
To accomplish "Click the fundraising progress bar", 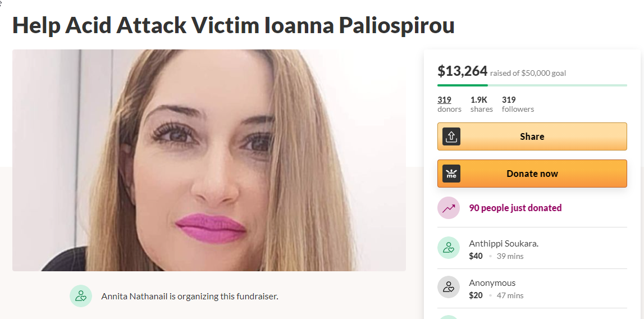I will click(x=532, y=85).
